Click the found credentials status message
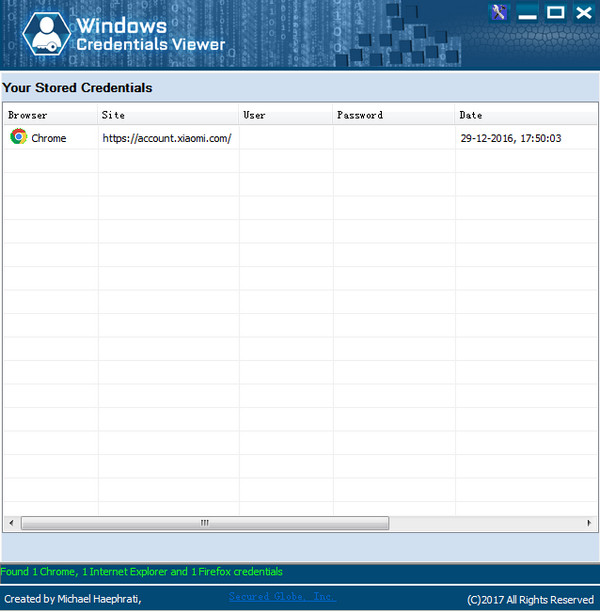The width and height of the screenshot is (600, 612). (x=141, y=572)
